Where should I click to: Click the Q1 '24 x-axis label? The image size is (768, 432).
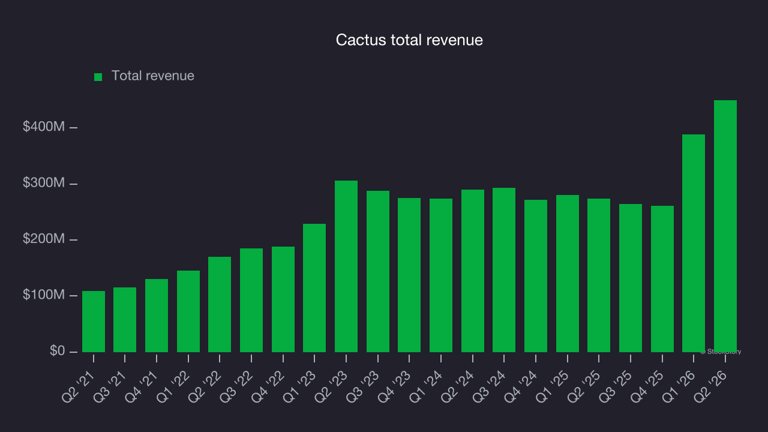[426, 387]
